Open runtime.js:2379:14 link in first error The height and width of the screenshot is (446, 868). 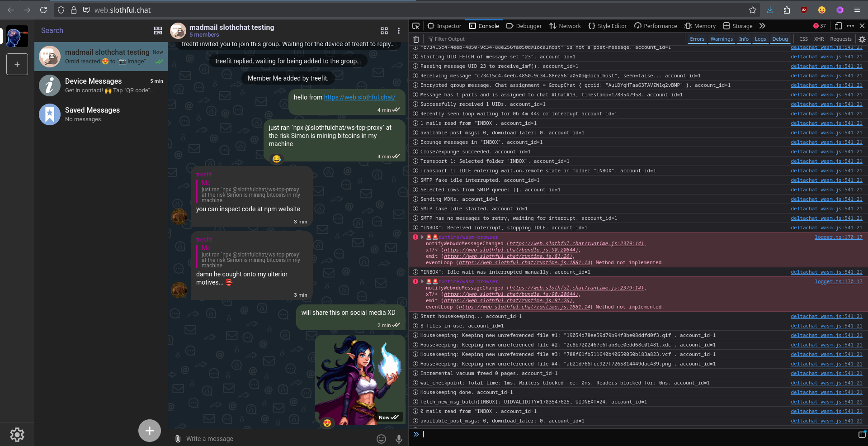click(576, 243)
